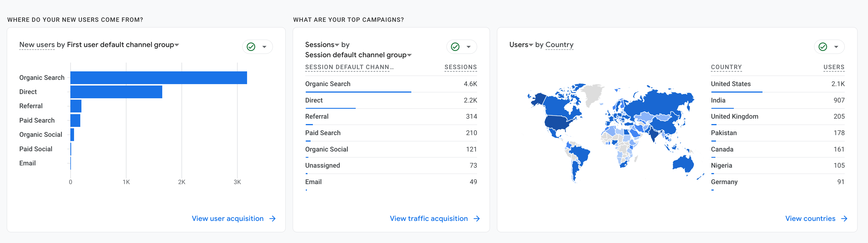The image size is (868, 243).
Task: Click arrow icon beside View countries
Action: point(844,219)
